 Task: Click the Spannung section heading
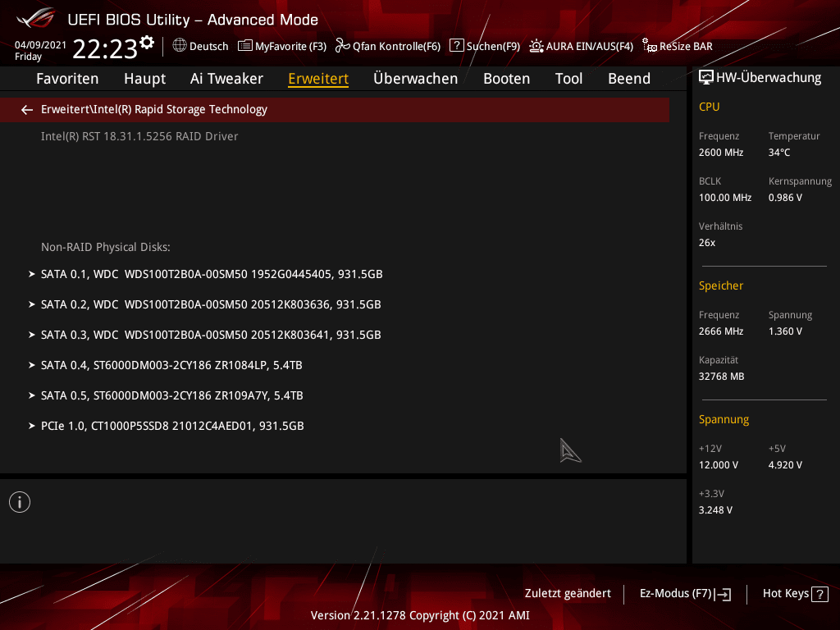(724, 419)
